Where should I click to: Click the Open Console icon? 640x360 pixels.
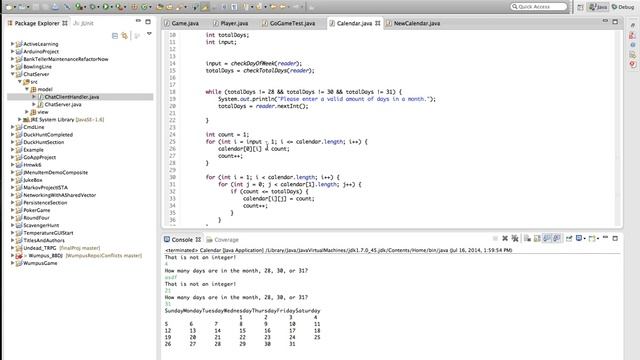(592, 238)
